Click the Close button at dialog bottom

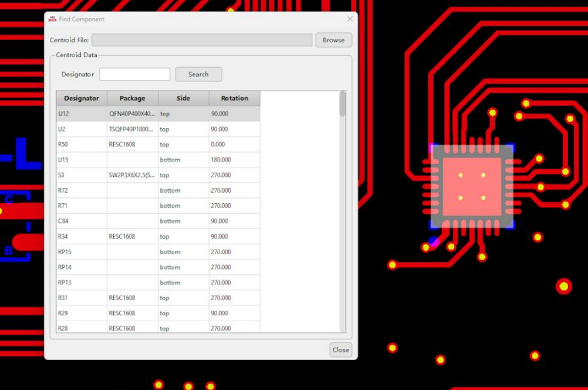pyautogui.click(x=340, y=349)
